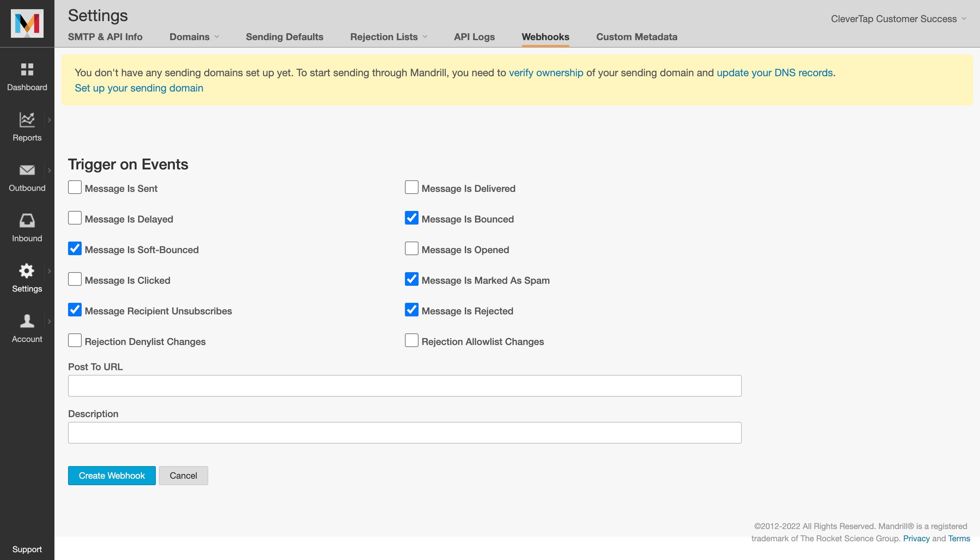Enable the Message Is Sent checkbox

pos(75,187)
